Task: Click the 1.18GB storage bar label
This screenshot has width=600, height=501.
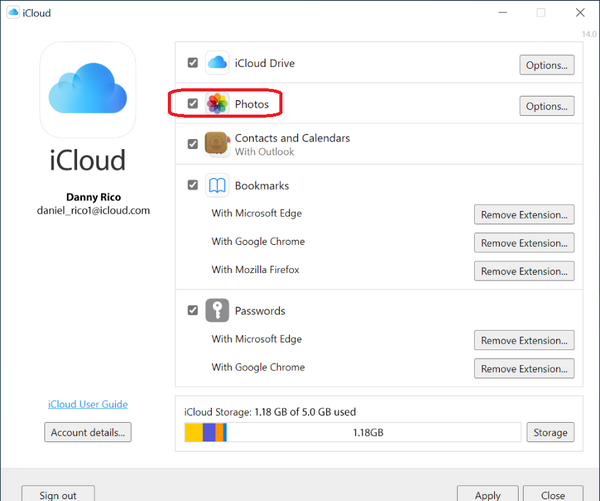Action: pos(368,432)
